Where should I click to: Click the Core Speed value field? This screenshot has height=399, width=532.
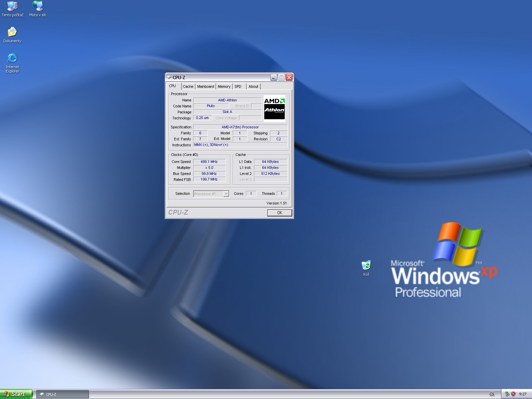click(x=209, y=162)
